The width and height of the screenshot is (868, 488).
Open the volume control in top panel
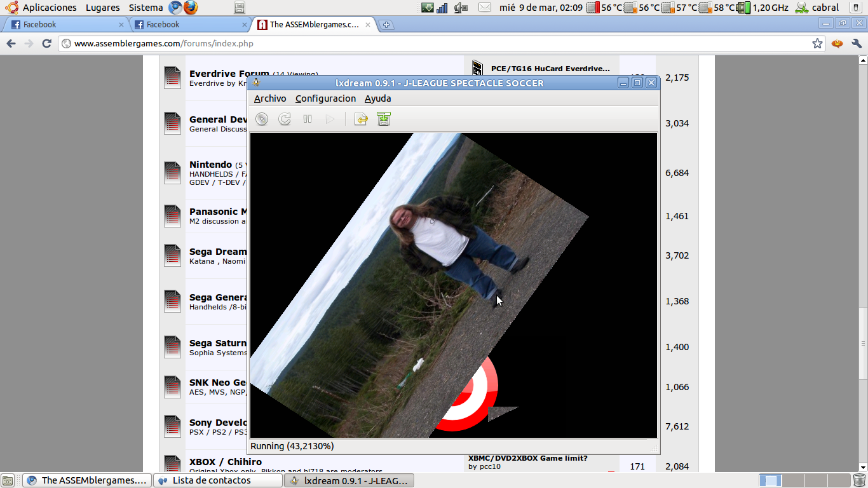coord(461,8)
